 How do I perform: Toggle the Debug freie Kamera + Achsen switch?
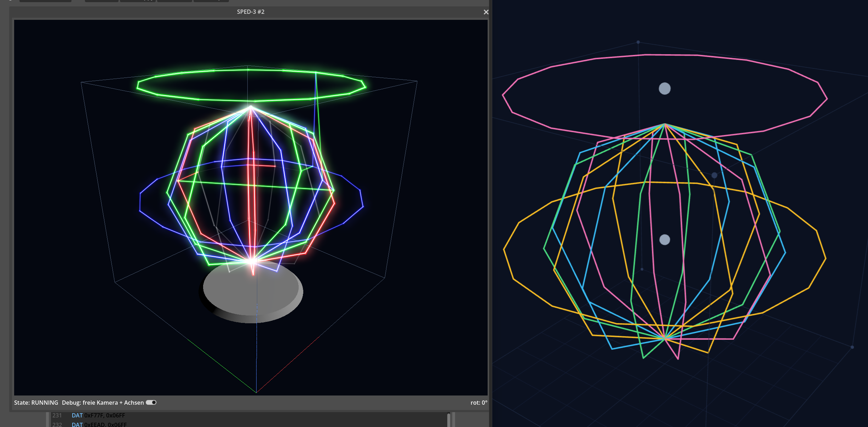click(151, 403)
